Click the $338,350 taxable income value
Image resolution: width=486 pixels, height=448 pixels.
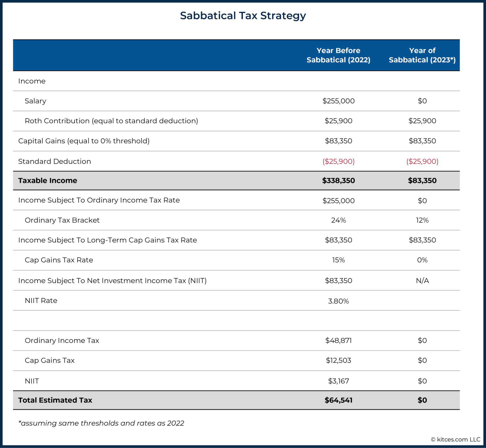tap(338, 180)
